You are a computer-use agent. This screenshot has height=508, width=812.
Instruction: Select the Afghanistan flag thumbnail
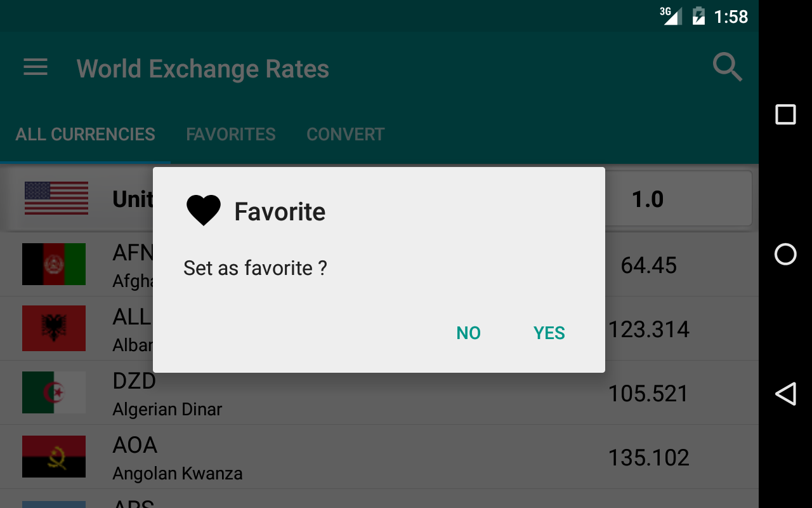point(54,264)
